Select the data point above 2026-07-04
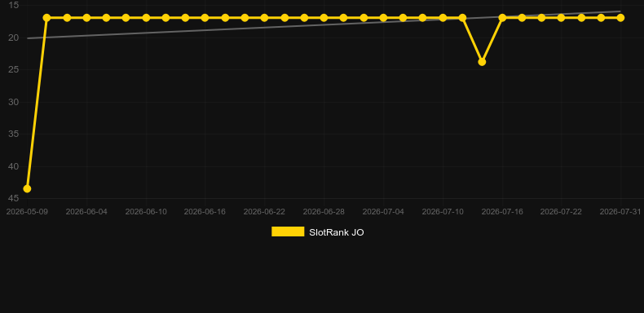 tap(383, 18)
